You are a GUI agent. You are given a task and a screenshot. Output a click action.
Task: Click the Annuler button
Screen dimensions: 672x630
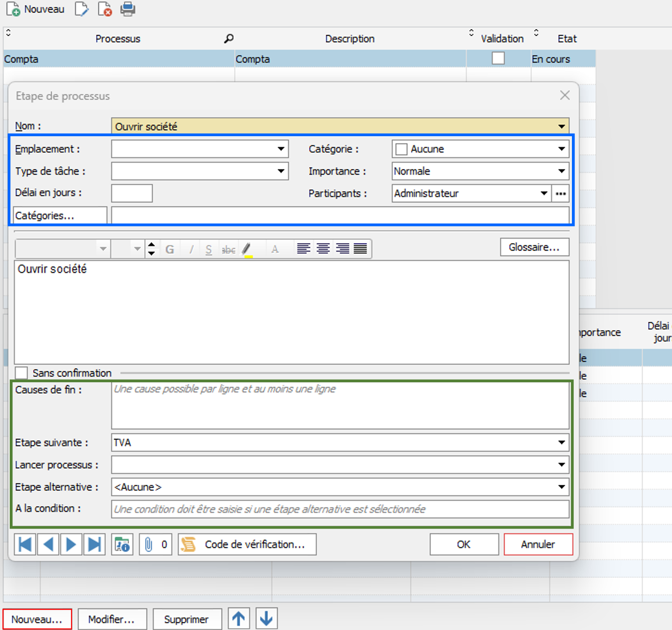click(x=538, y=544)
